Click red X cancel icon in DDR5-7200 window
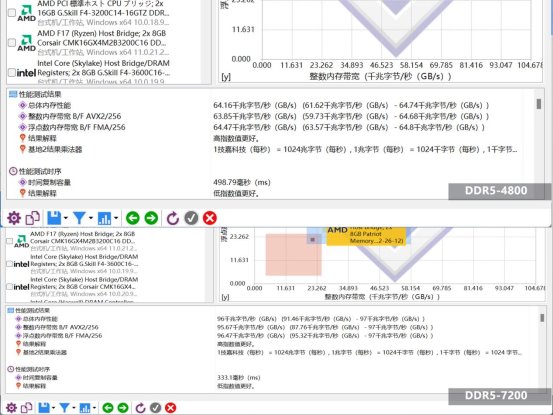The width and height of the screenshot is (553, 415). click(171, 408)
